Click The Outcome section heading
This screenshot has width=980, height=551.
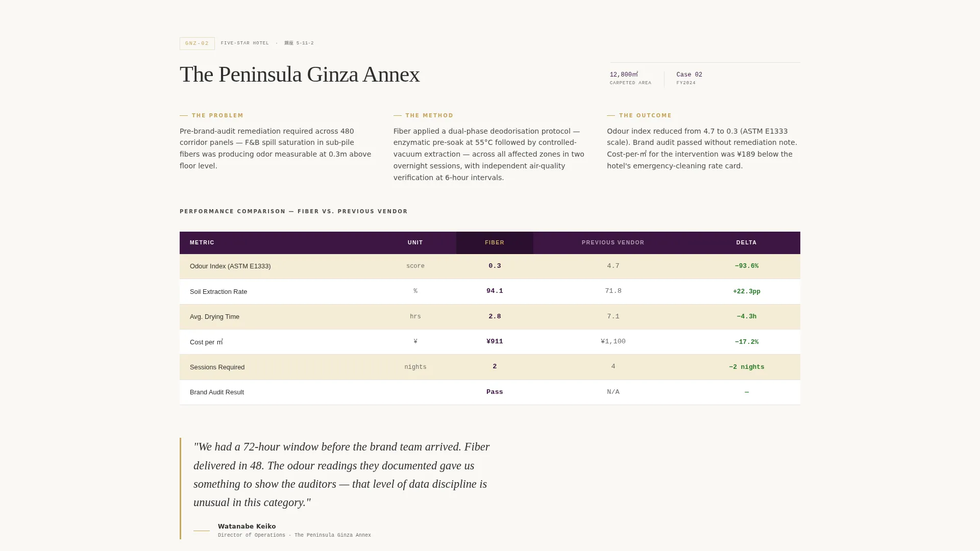click(x=645, y=116)
